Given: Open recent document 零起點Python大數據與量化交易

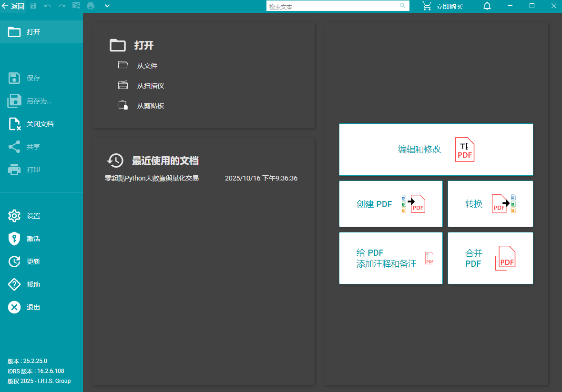Looking at the screenshot, I should (151, 178).
